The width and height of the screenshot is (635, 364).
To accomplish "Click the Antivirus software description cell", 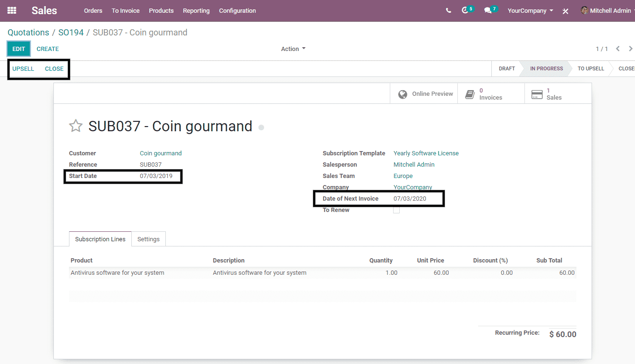I will pyautogui.click(x=259, y=273).
